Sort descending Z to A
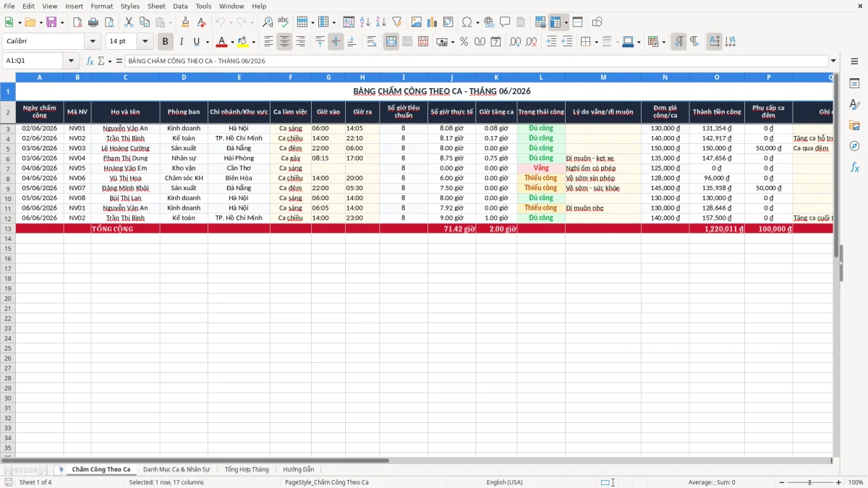The image size is (868, 488). [x=380, y=22]
